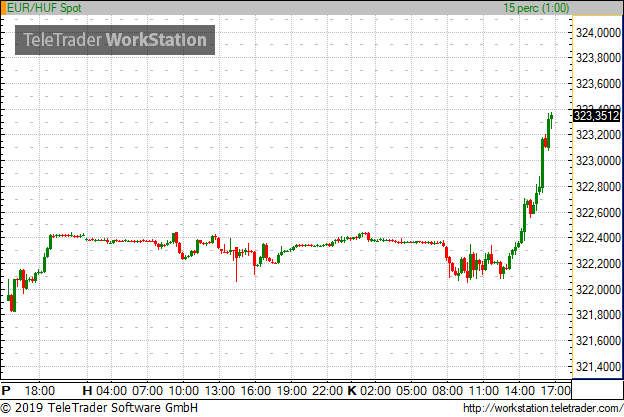Click the 323,0000 price axis label
The width and height of the screenshot is (624, 417).
[x=598, y=161]
